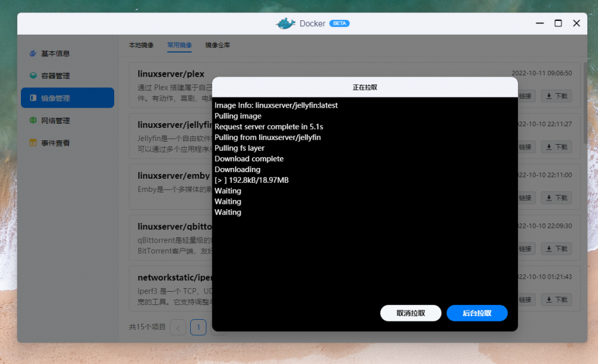Click 下载 button for linuxserver/jellyfin
The width and height of the screenshot is (598, 364).
pos(556,147)
